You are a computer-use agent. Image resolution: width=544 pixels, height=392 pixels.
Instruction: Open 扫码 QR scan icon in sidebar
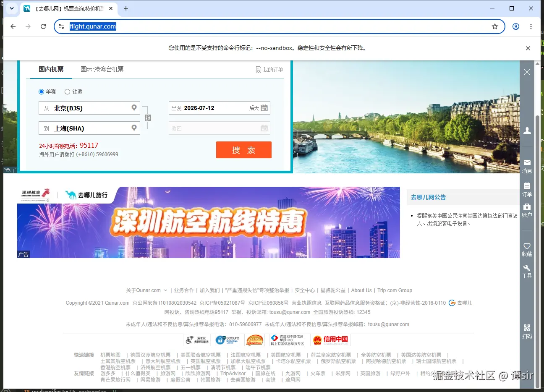pos(527,332)
